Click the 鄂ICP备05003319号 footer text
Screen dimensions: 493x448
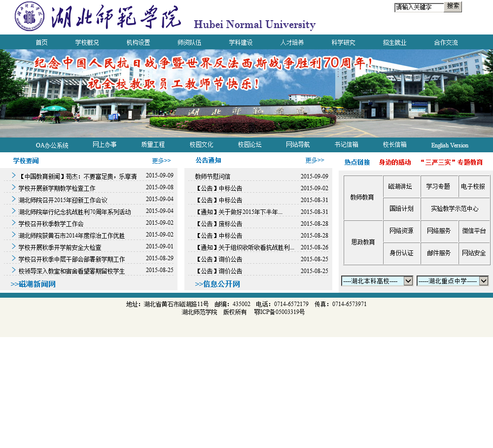[280, 312]
